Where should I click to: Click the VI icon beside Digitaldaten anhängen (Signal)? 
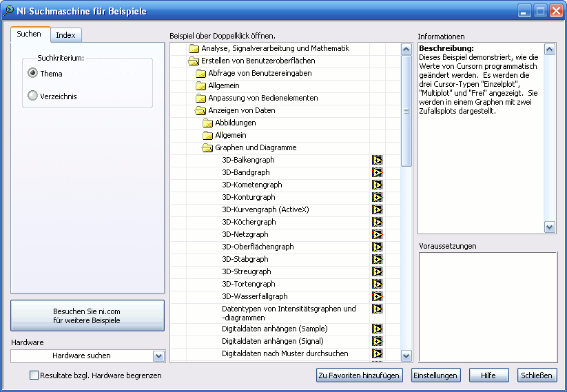coord(377,341)
